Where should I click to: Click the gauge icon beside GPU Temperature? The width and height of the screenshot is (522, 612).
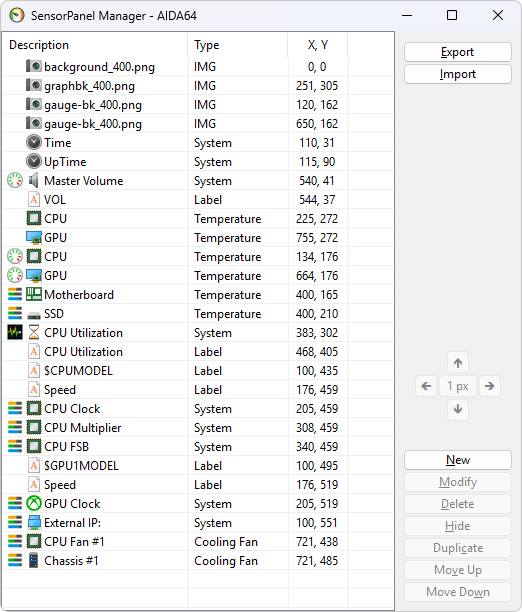coord(15,276)
